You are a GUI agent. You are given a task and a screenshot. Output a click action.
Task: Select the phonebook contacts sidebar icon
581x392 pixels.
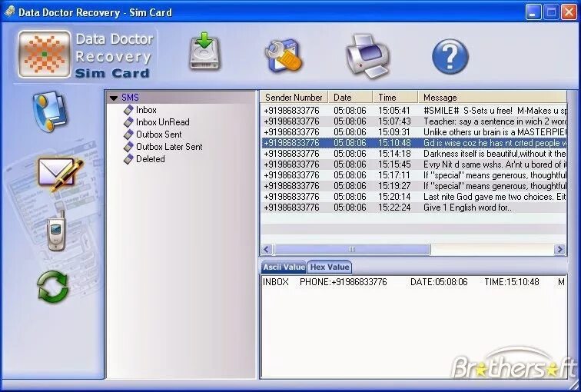(x=51, y=111)
